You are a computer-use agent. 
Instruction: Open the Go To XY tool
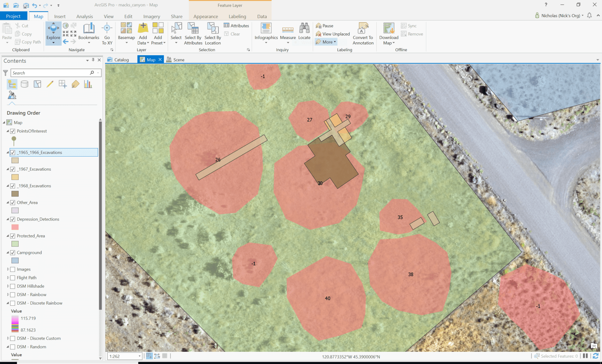point(107,33)
